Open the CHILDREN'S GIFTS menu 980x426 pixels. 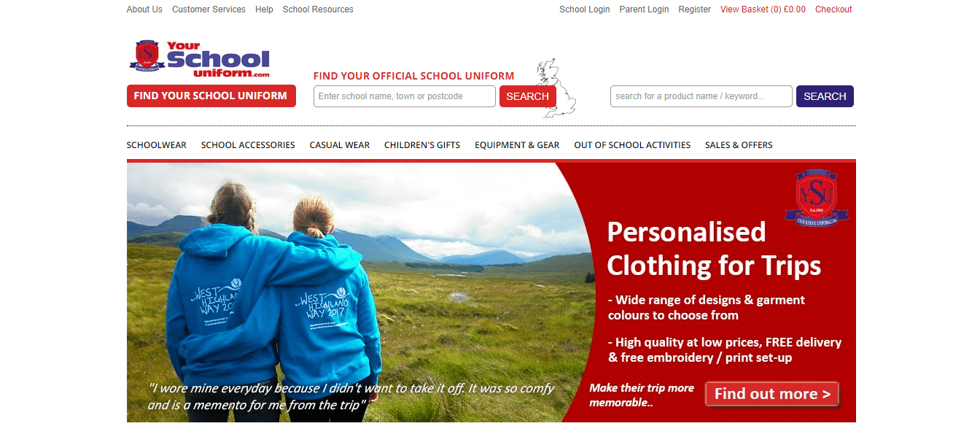point(422,145)
